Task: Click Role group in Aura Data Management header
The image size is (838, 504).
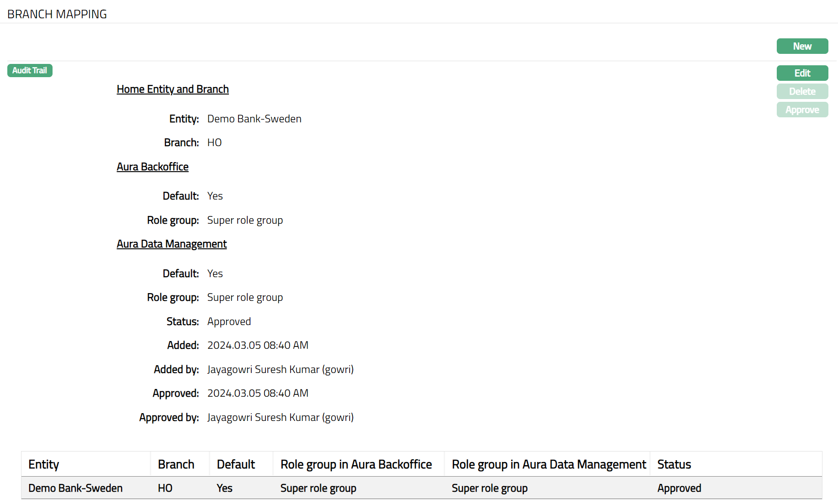Action: point(549,464)
